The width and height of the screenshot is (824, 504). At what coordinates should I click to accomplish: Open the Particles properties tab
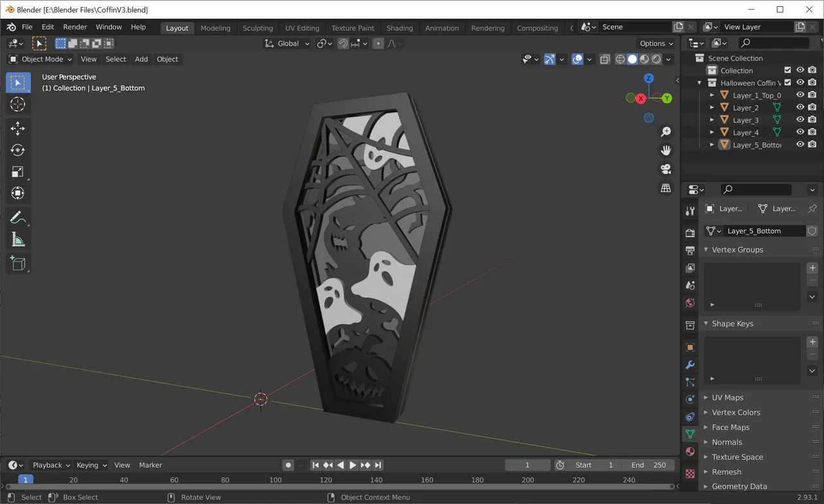(x=690, y=382)
